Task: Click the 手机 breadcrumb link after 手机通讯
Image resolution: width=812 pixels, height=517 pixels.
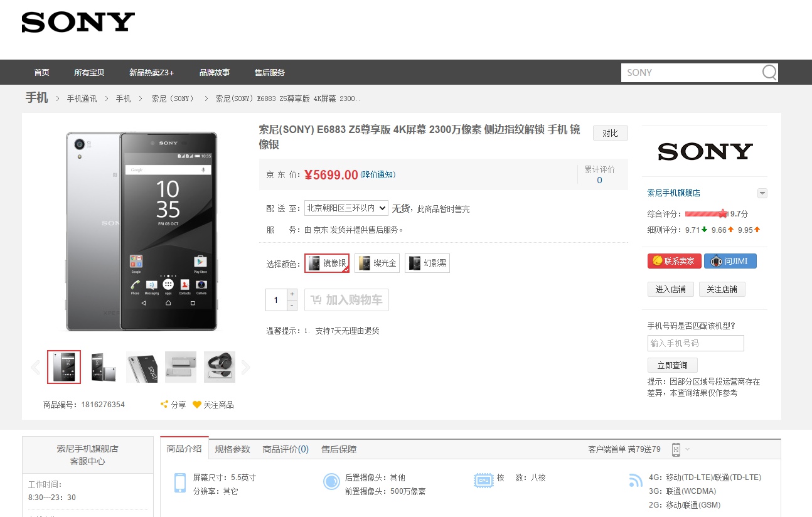Action: coord(124,99)
